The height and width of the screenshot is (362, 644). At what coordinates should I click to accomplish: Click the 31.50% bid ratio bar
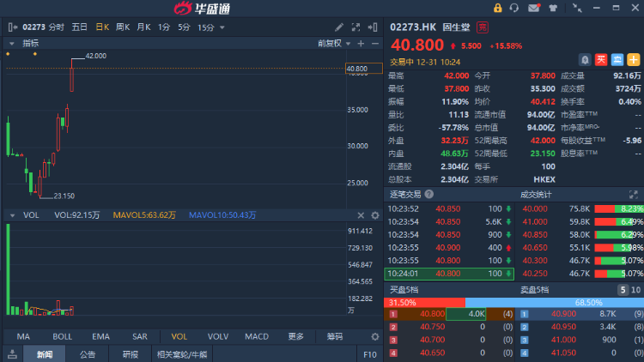click(x=424, y=303)
